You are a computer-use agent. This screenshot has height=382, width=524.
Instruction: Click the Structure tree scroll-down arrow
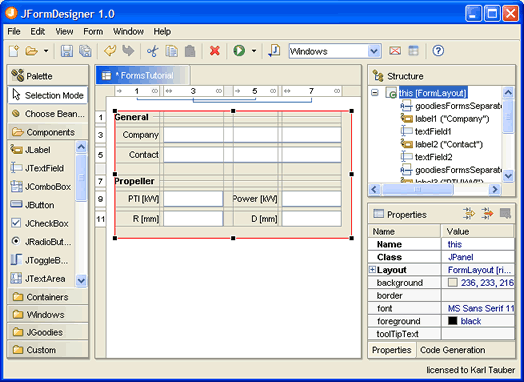[508, 176]
